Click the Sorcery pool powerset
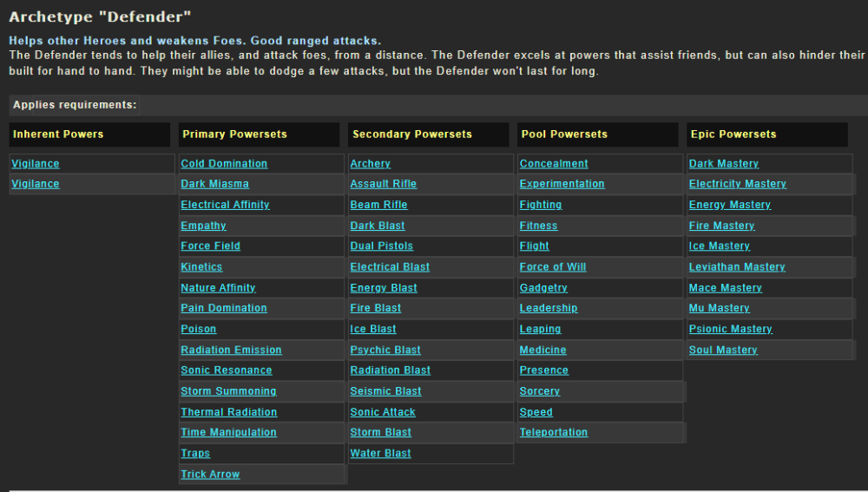 click(x=540, y=391)
